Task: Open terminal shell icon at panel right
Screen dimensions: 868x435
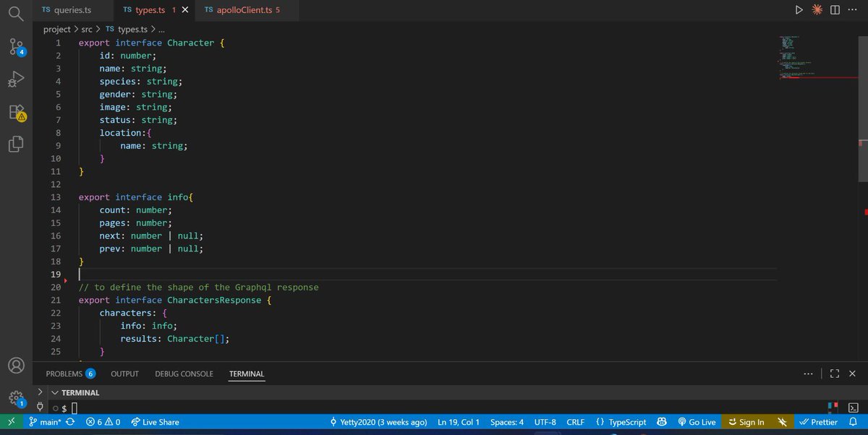Action: (854, 408)
